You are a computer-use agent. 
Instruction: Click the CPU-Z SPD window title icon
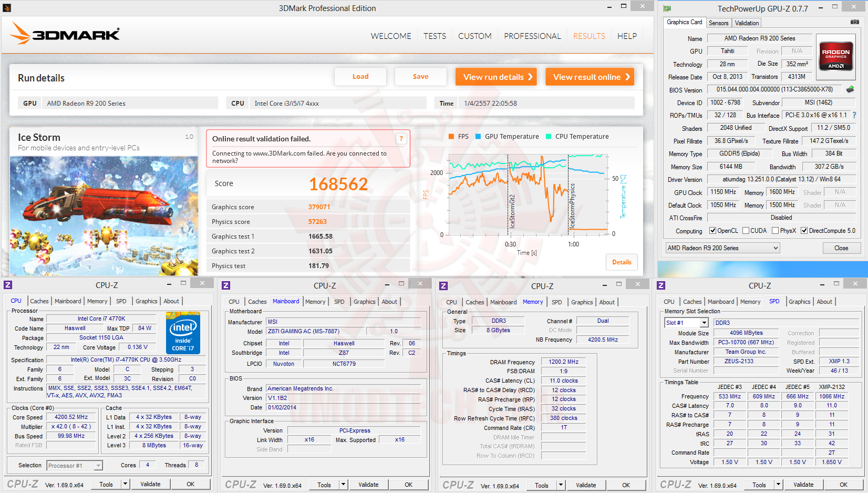tap(661, 285)
